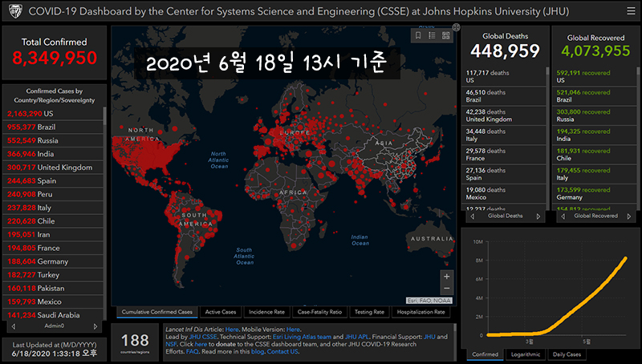Open the Contact US link
The width and height of the screenshot is (642, 364).
pos(282,351)
